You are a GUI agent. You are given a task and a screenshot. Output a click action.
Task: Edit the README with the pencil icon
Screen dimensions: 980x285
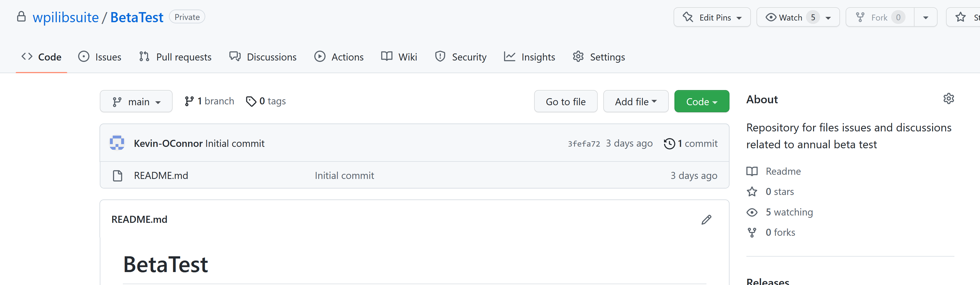[x=706, y=220]
